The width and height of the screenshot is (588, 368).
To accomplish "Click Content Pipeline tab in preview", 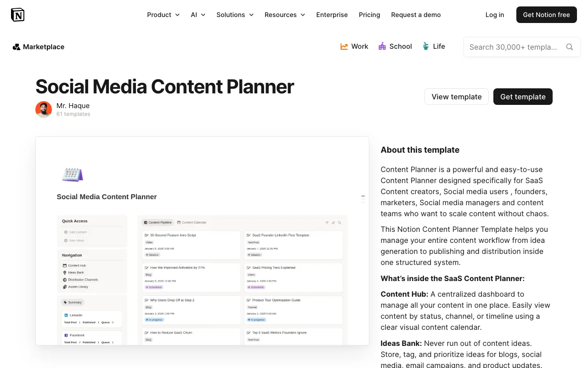I will [158, 222].
